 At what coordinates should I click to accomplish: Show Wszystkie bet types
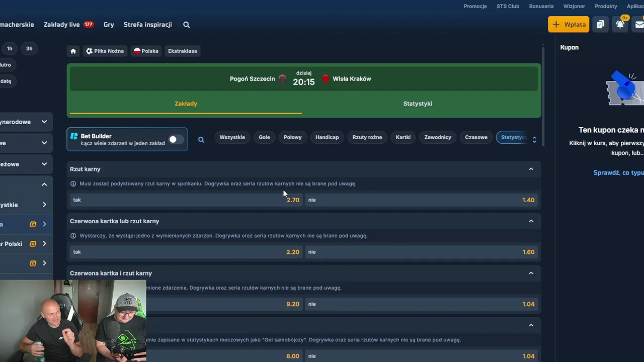232,137
